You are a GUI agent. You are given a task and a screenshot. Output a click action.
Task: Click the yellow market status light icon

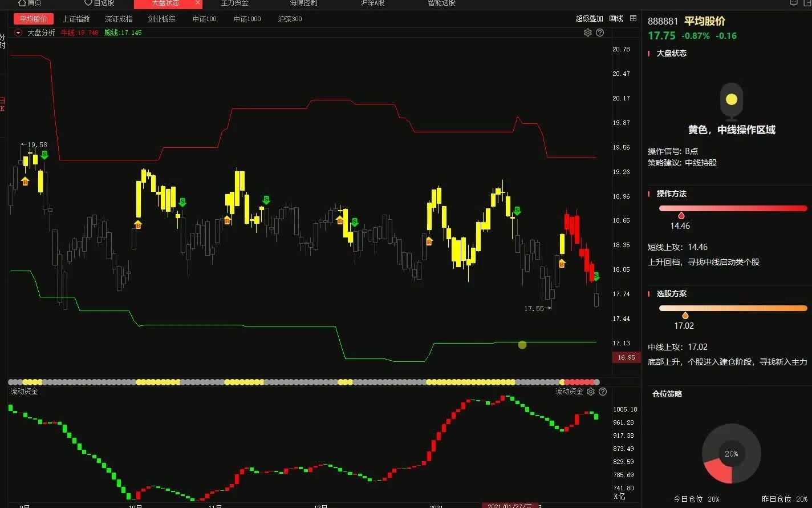[732, 100]
